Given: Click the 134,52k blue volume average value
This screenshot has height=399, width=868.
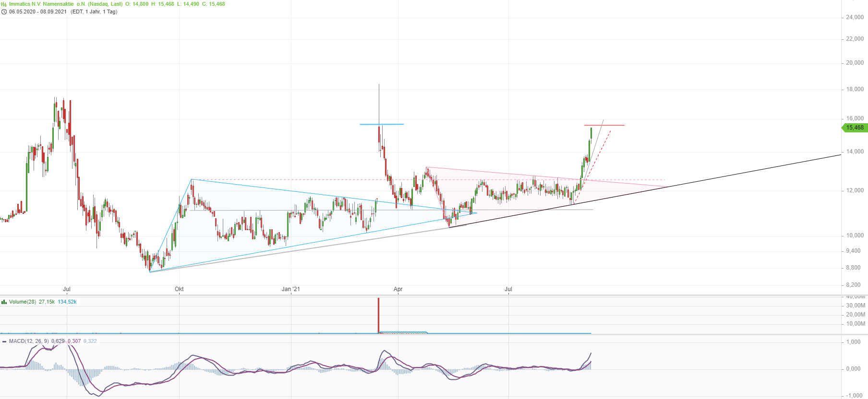Looking at the screenshot, I should point(67,302).
